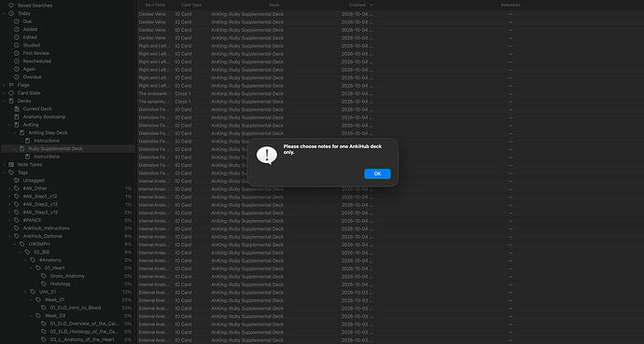Select the 01_Heart tag
Viewport: 644px width, 344px height.
click(x=55, y=268)
